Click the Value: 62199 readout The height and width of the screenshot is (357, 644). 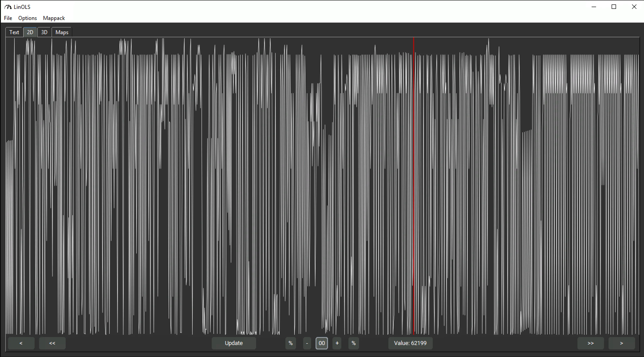410,343
